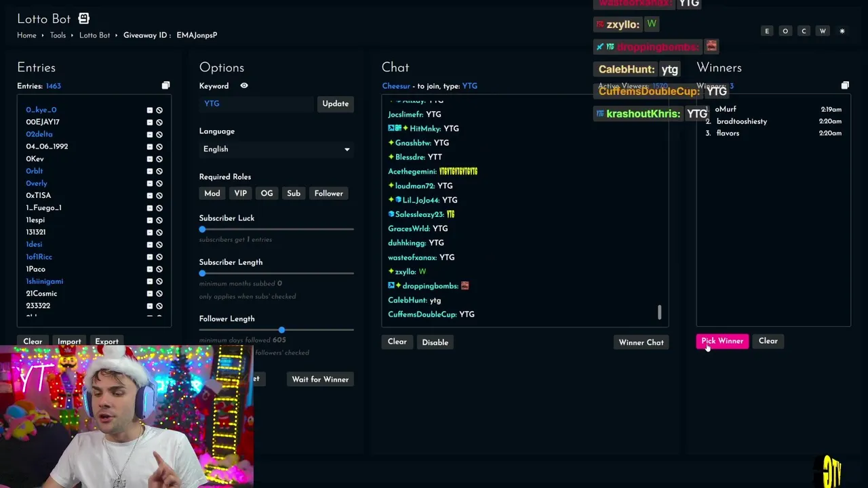
Task: Ban entry 0rblt with the block icon
Action: click(159, 171)
